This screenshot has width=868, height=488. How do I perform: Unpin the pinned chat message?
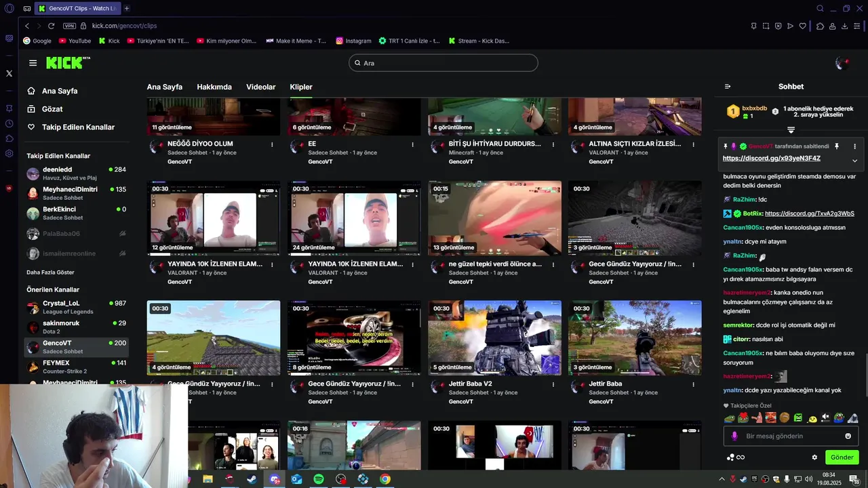coord(836,146)
